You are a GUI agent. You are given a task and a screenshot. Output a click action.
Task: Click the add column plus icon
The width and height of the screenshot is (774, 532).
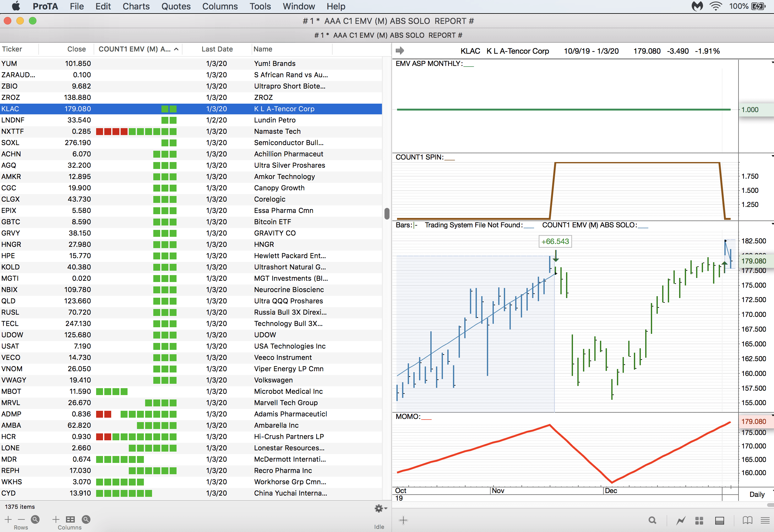[x=56, y=519]
